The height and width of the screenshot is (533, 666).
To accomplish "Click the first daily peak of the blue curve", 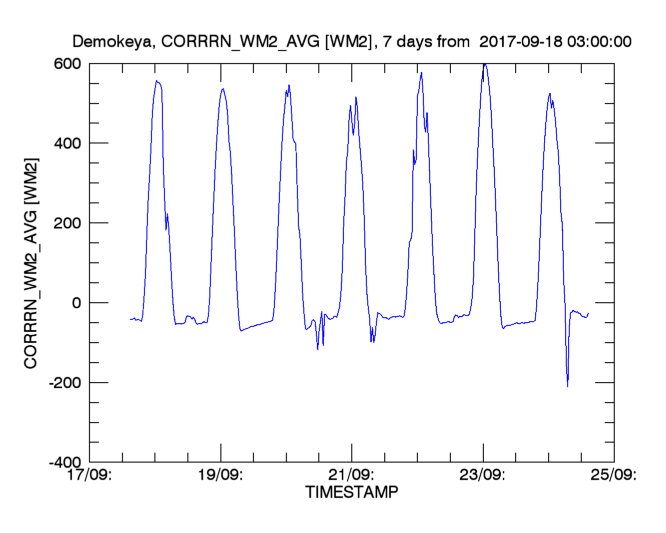I will pos(157,81).
